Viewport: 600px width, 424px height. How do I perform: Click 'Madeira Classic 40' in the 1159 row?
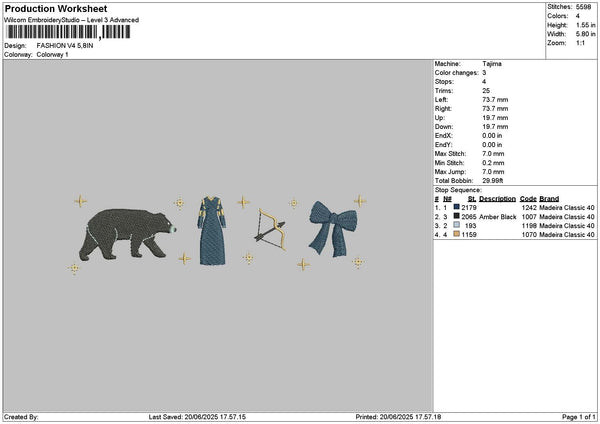(x=567, y=234)
